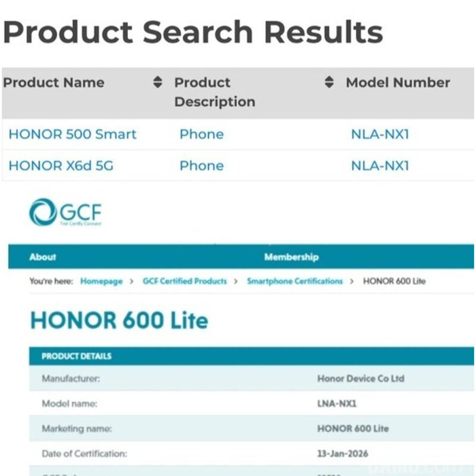Toggle descending sort on Product Description column
The width and height of the screenshot is (476, 476).
(328, 86)
